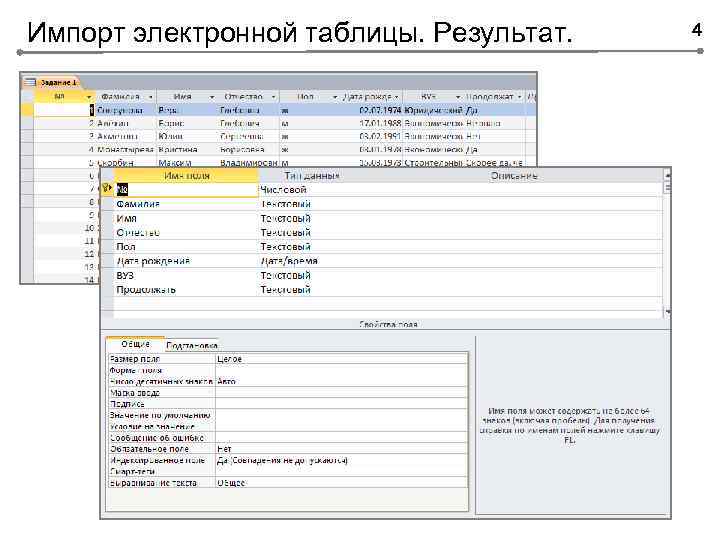This screenshot has height=540, width=720.
Task: Switch to the Общие properties tab
Action: point(135,344)
